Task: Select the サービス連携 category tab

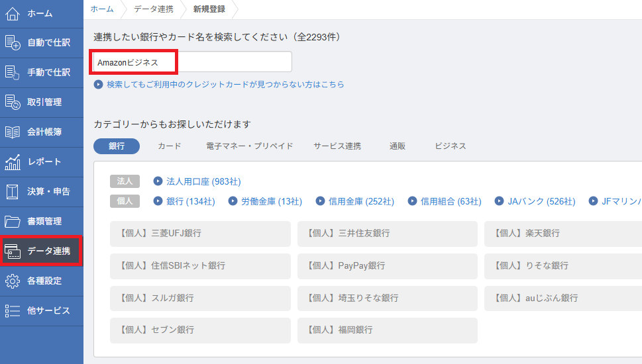Action: (337, 146)
